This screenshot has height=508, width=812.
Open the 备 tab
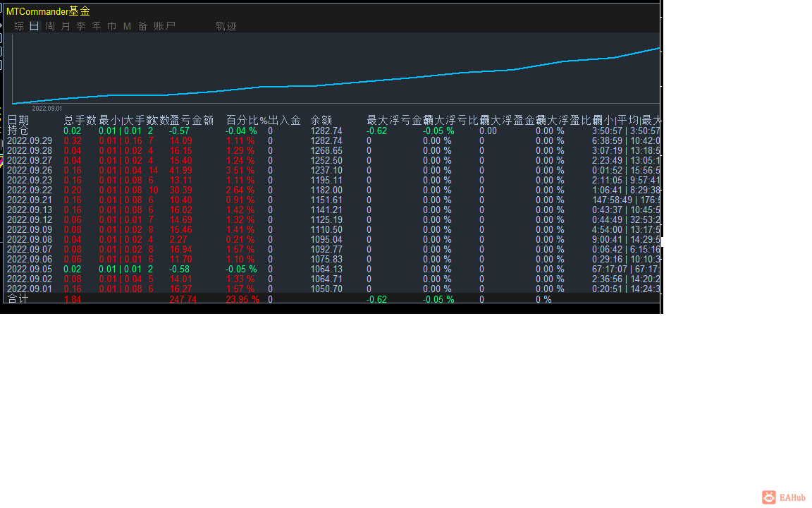click(143, 26)
